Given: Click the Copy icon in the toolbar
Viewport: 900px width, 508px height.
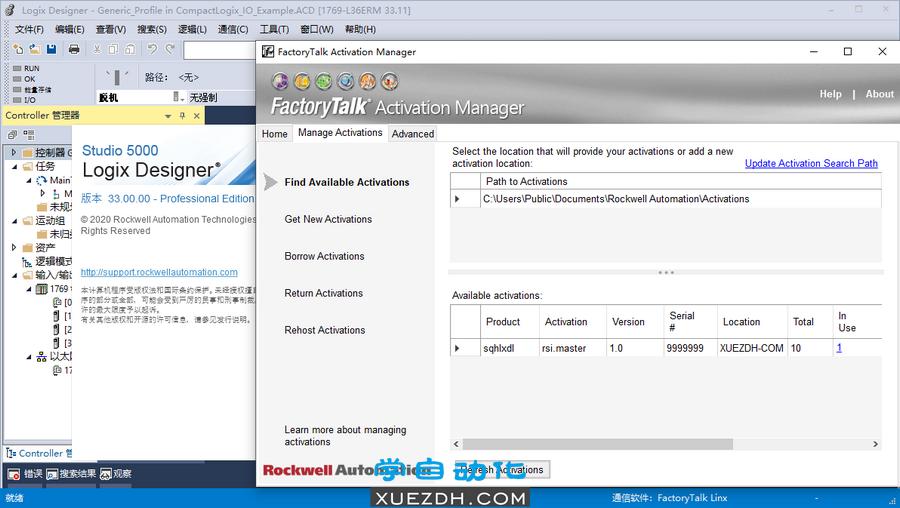Looking at the screenshot, I should pos(113,49).
